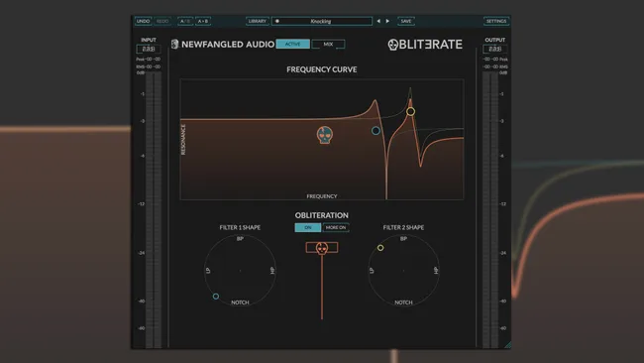This screenshot has width=644, height=363.
Task: Select the blue Filter 1 node on curve
Action: point(376,131)
